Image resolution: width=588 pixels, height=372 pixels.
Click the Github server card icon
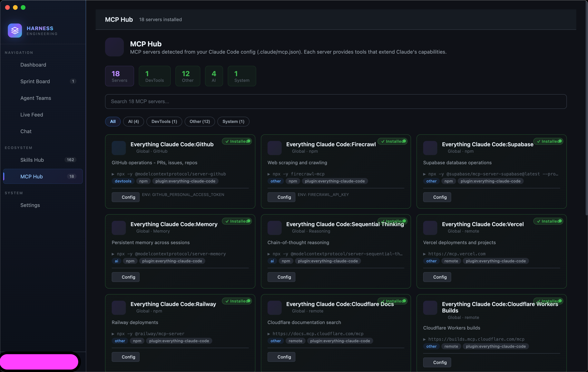[x=119, y=148]
